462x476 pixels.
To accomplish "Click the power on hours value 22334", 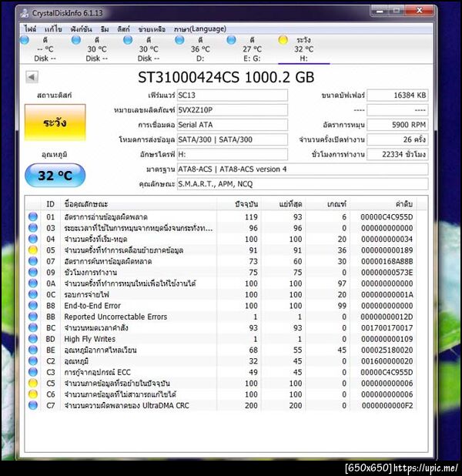I will [x=397, y=155].
